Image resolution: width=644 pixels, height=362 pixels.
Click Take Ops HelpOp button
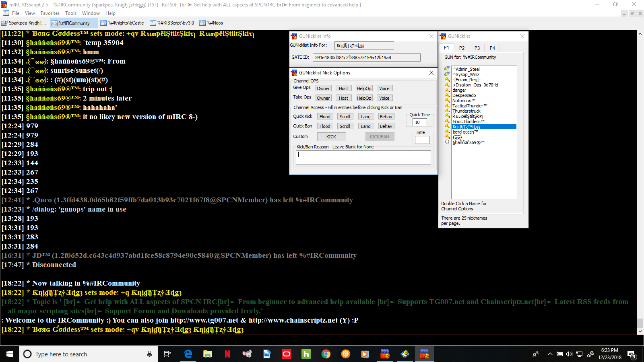pyautogui.click(x=364, y=98)
